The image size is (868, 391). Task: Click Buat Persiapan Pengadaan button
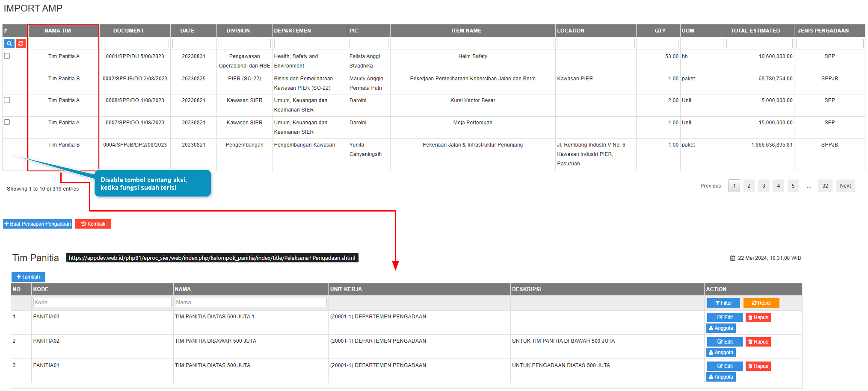coord(38,224)
